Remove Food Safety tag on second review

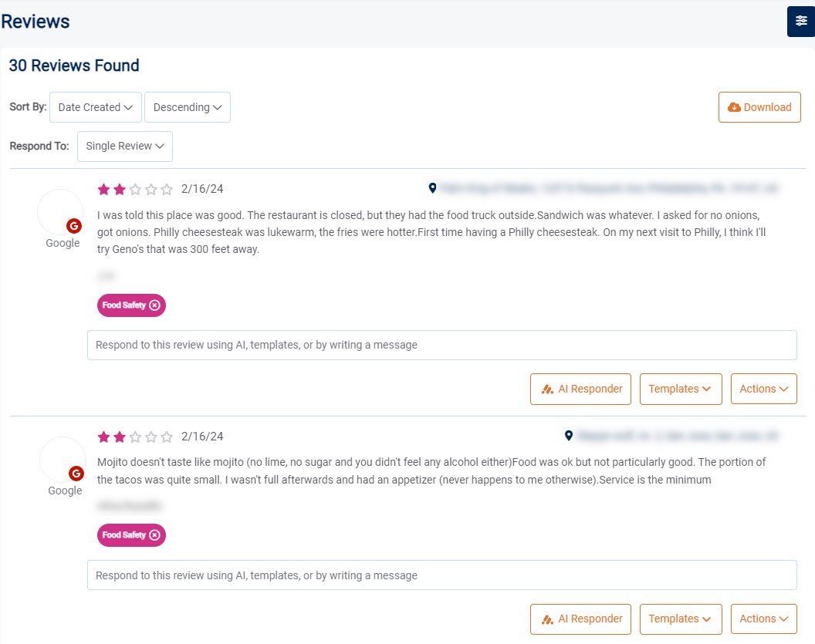(155, 535)
